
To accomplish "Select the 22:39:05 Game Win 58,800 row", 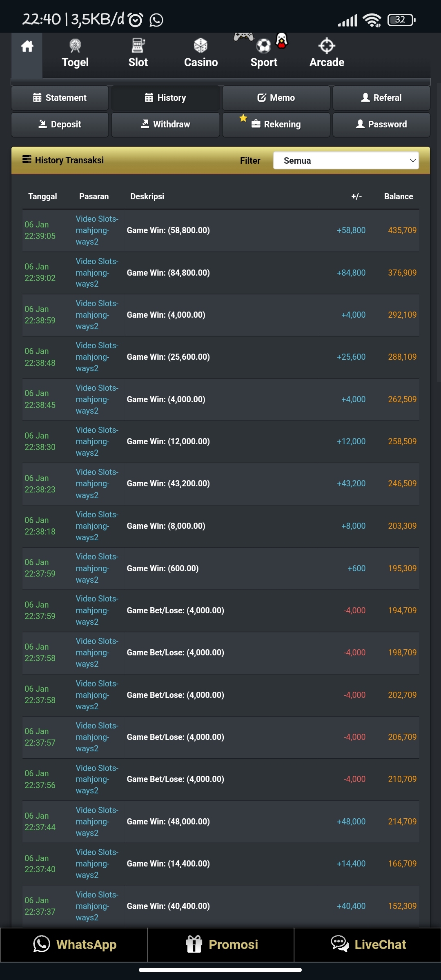I will click(220, 230).
